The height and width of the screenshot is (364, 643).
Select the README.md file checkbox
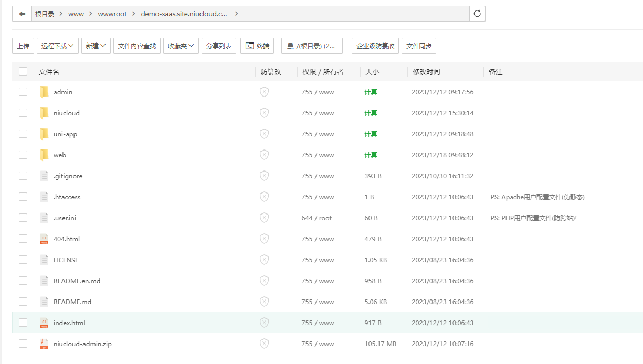click(23, 302)
